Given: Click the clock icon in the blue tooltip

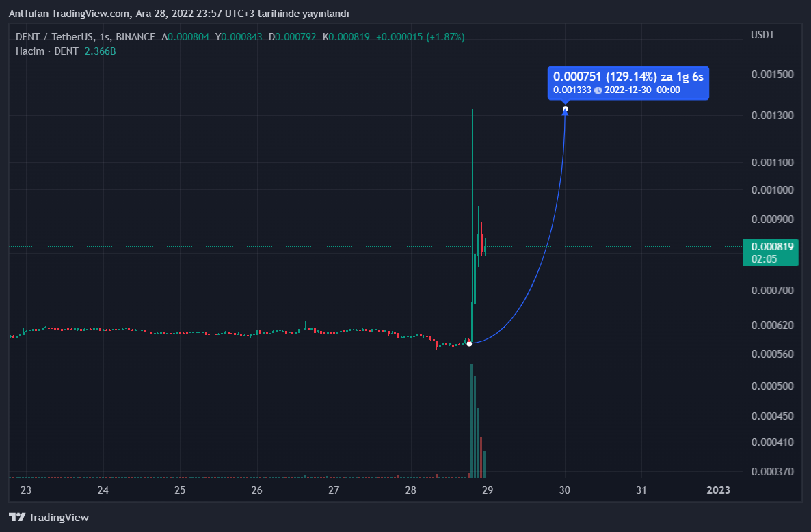Looking at the screenshot, I should (x=598, y=90).
